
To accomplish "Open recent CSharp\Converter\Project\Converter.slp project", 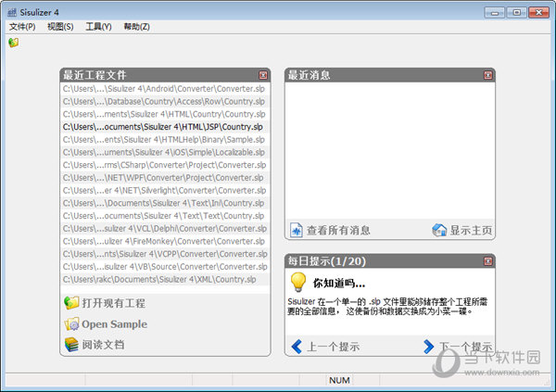I will (165, 165).
